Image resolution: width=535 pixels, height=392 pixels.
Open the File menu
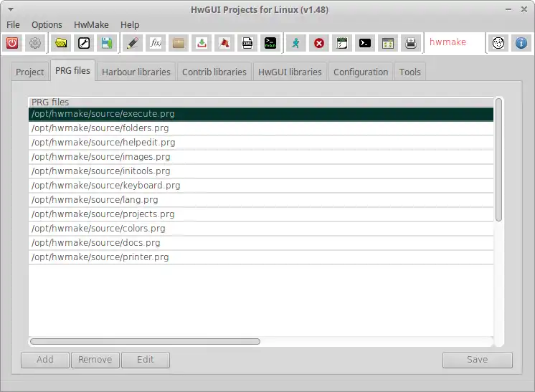click(x=13, y=25)
